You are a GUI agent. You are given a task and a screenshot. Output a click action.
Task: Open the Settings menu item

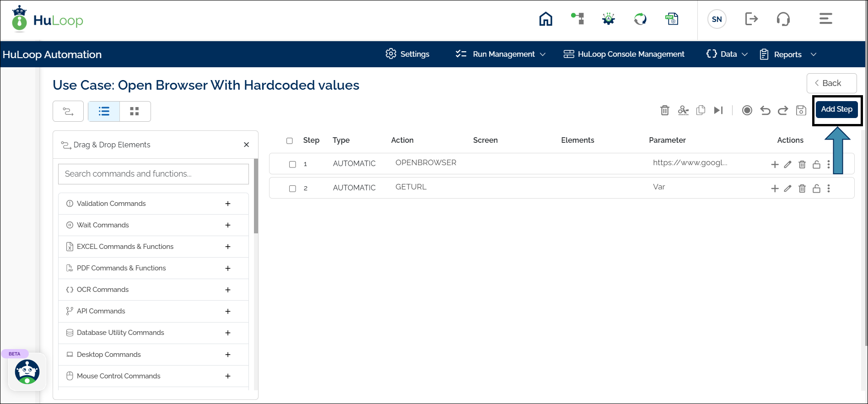click(x=407, y=54)
